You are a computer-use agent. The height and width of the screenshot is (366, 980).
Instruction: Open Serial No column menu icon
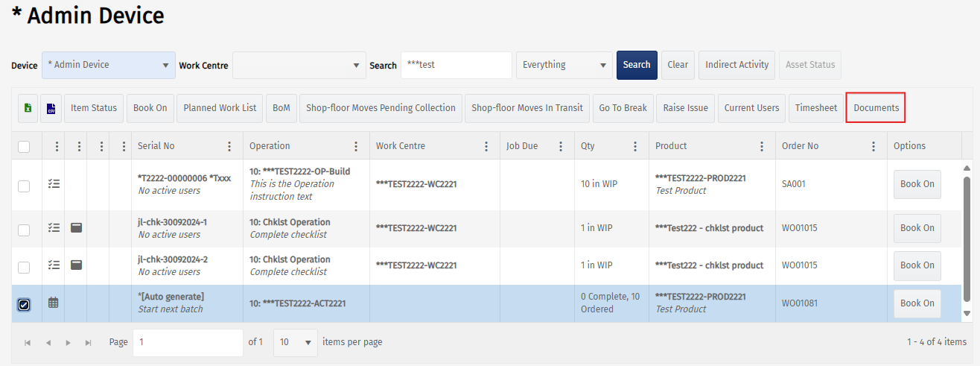click(229, 147)
